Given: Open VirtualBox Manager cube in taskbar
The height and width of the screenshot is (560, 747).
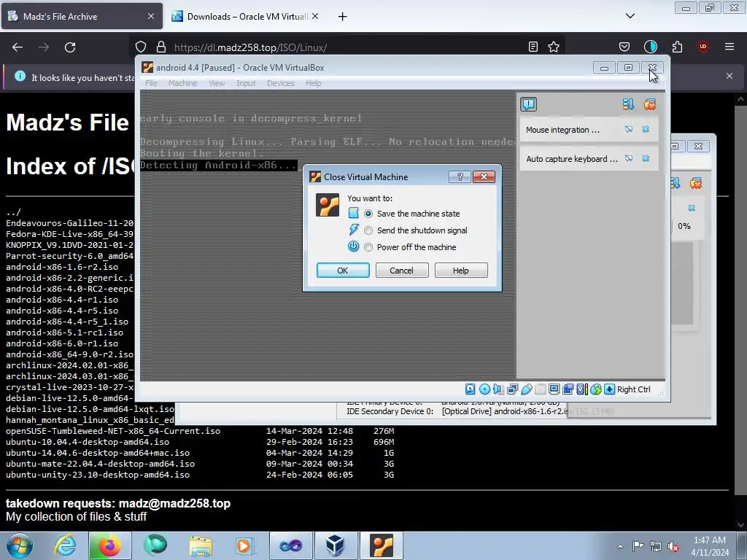Looking at the screenshot, I should click(336, 545).
